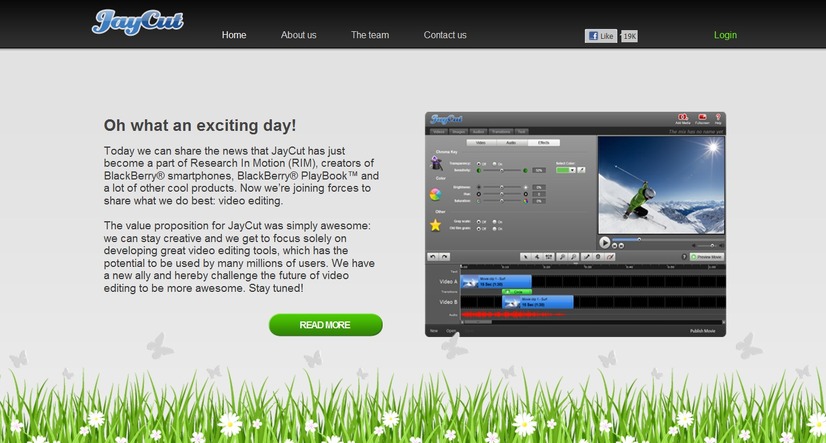Pick the eyedropper beside Select Color
The image size is (826, 443).
click(x=581, y=170)
